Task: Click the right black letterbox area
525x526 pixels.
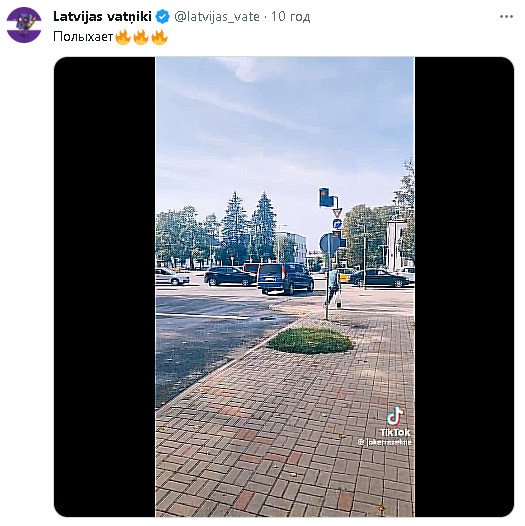Action: pos(464,287)
